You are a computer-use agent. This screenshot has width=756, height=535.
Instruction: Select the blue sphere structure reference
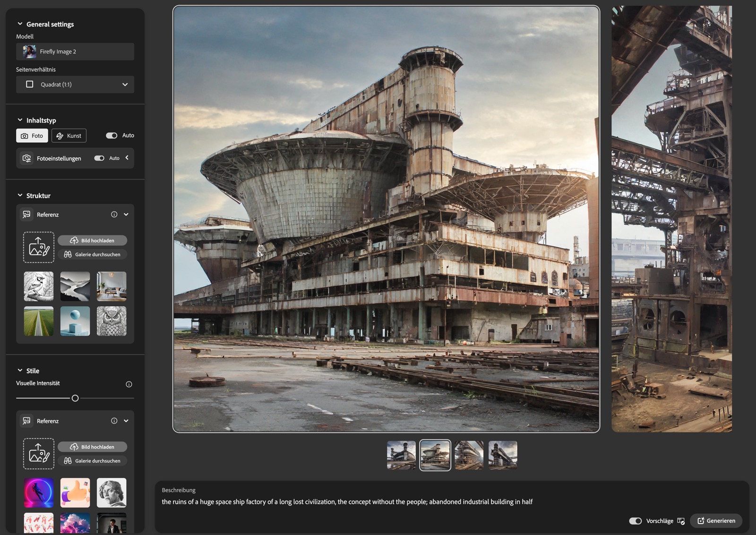75,321
